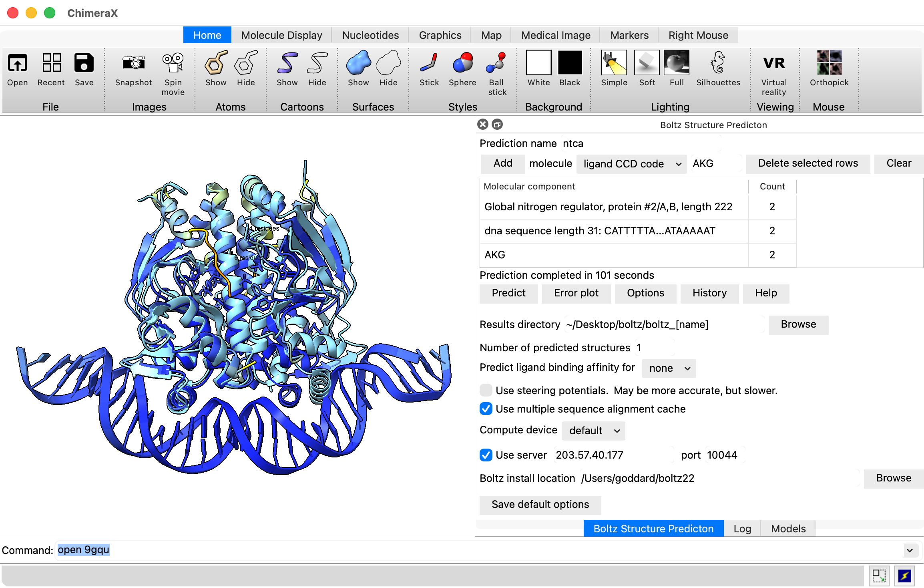Start recording a Spin movie

pyautogui.click(x=173, y=68)
